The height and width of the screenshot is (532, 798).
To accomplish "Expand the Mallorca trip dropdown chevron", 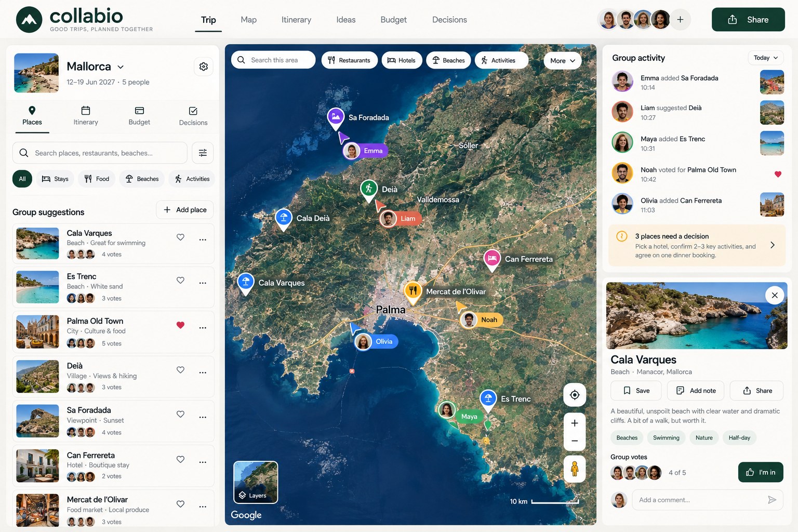I will pyautogui.click(x=121, y=67).
